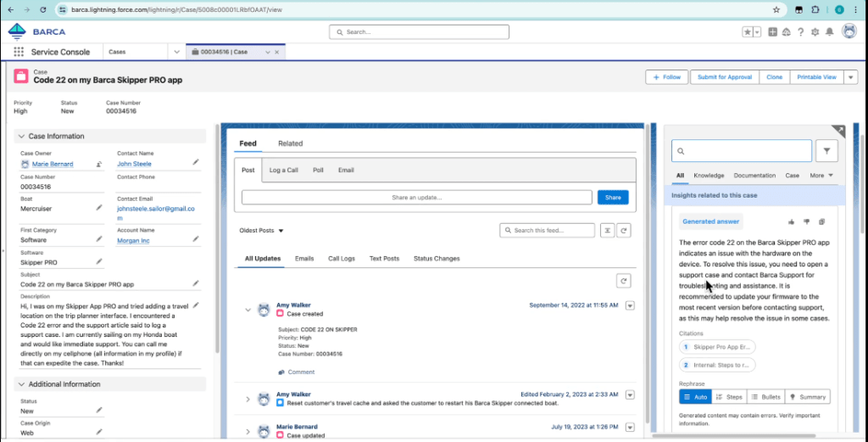Select the Summary rephrase option

[807, 396]
